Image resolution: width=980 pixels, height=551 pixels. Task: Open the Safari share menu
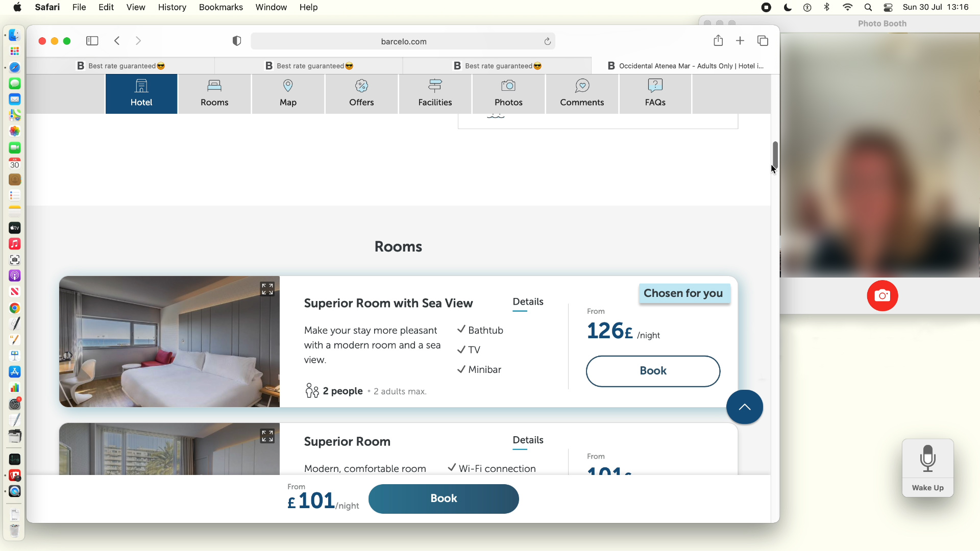718,40
